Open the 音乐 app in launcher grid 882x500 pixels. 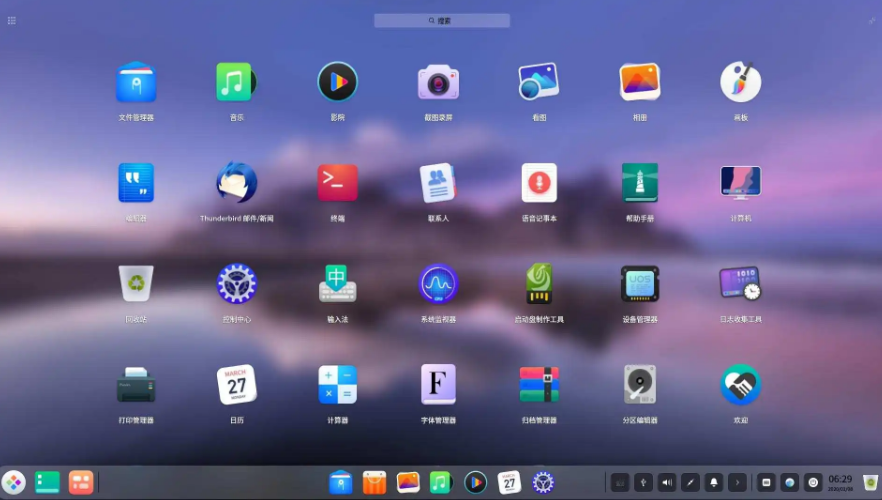(236, 82)
